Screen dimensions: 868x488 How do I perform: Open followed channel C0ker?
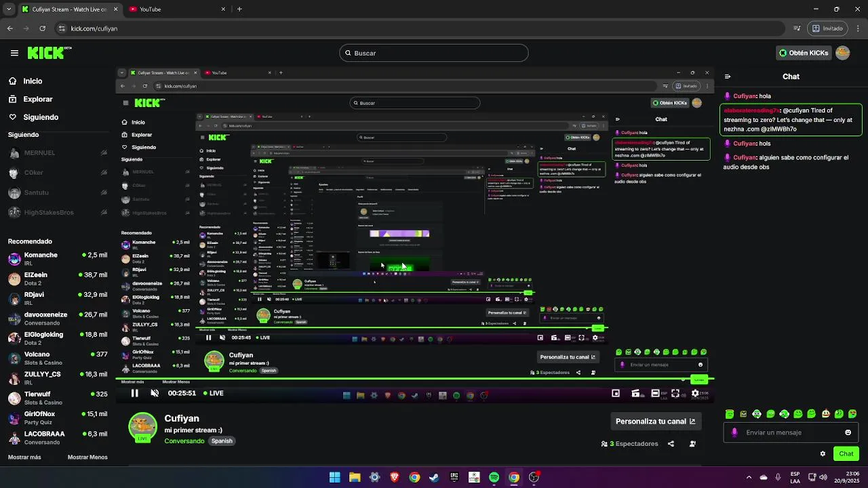coord(58,173)
